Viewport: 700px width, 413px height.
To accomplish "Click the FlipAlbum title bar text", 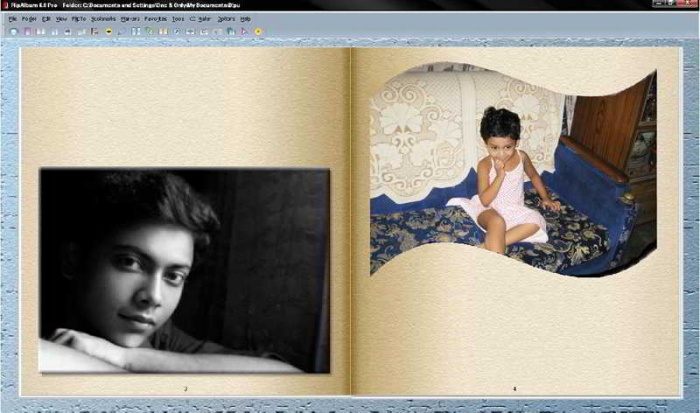I will [125, 5].
